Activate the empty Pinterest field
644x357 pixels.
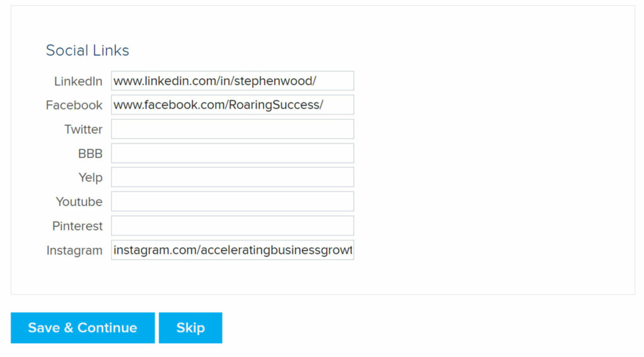click(233, 226)
